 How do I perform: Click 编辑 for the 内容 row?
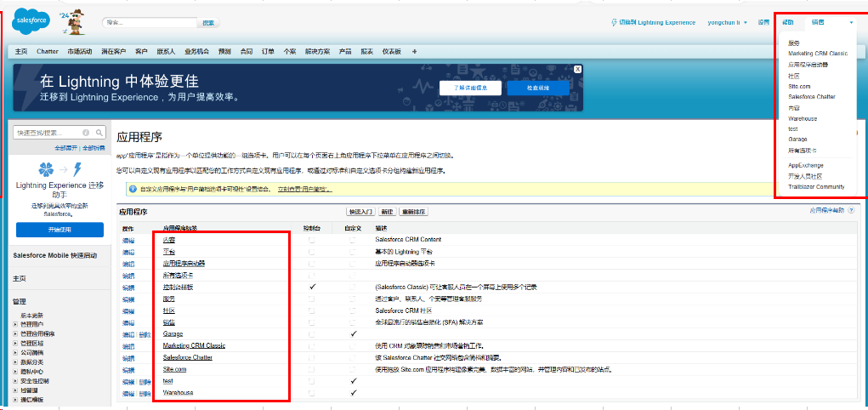tap(128, 240)
